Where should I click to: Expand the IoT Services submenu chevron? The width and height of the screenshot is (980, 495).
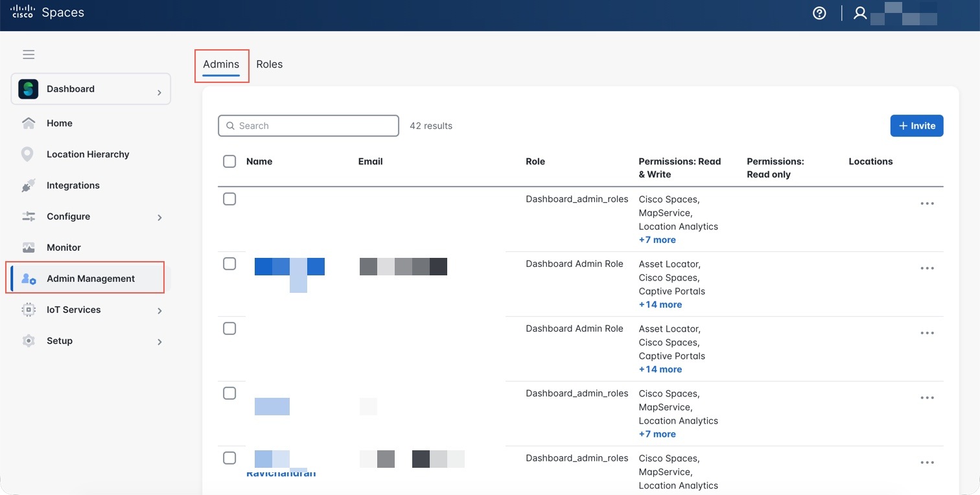(x=159, y=310)
